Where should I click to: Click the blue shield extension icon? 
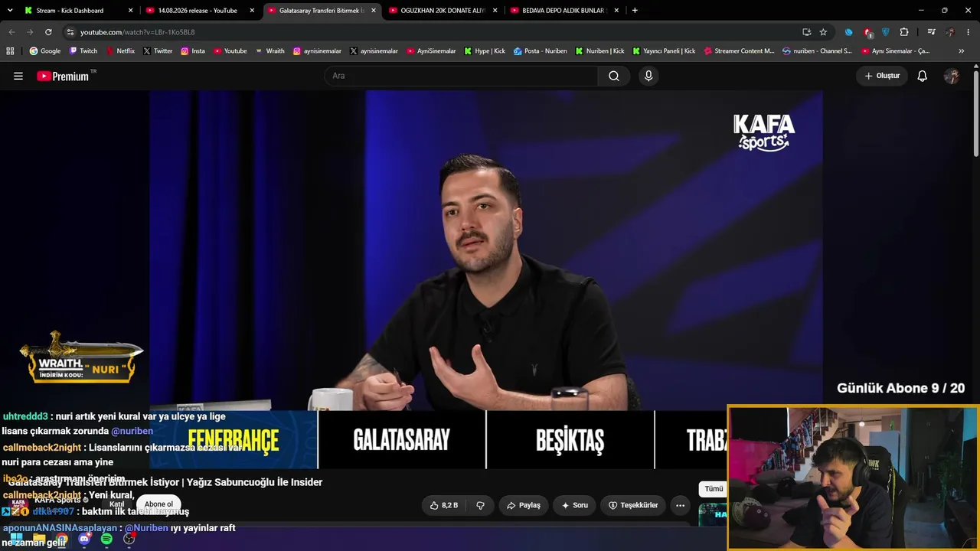pyautogui.click(x=886, y=32)
